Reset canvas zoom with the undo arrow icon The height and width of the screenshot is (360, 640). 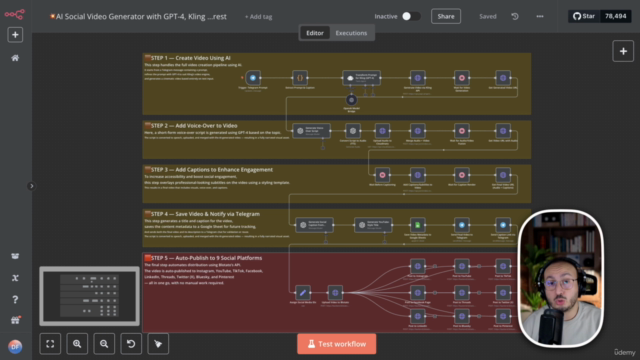(131, 344)
